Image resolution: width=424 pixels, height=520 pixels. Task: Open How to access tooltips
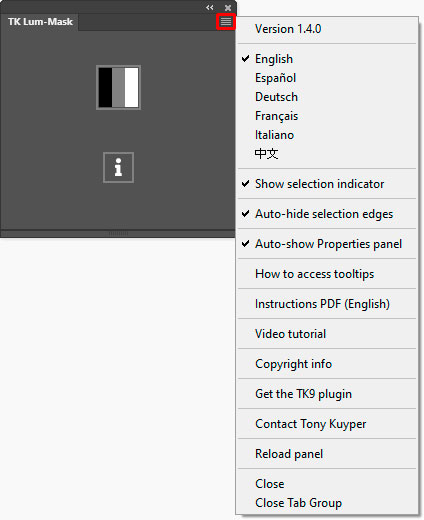327,274
